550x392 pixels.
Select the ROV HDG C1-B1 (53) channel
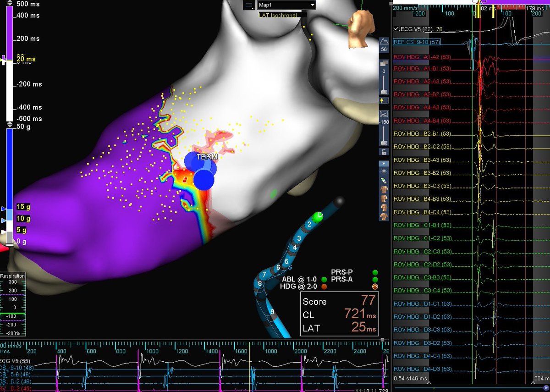click(x=422, y=225)
